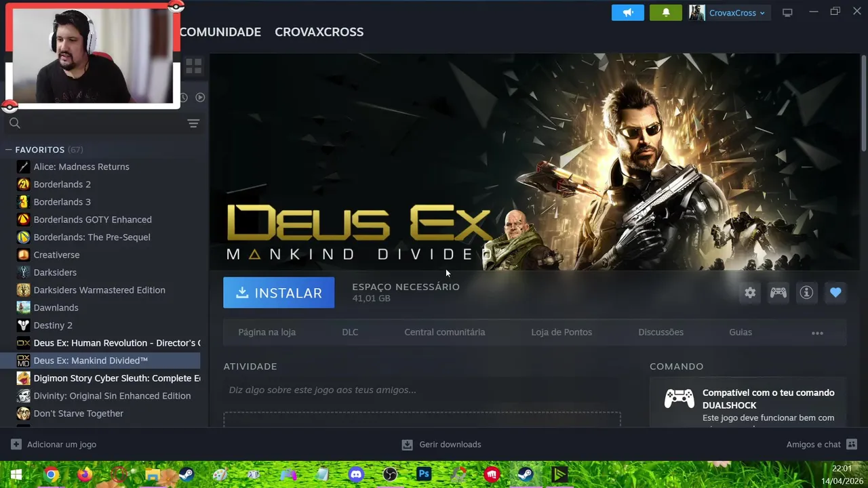Click the Deus Ex hero banner image
Screen dimensions: 868x488
pos(534,161)
